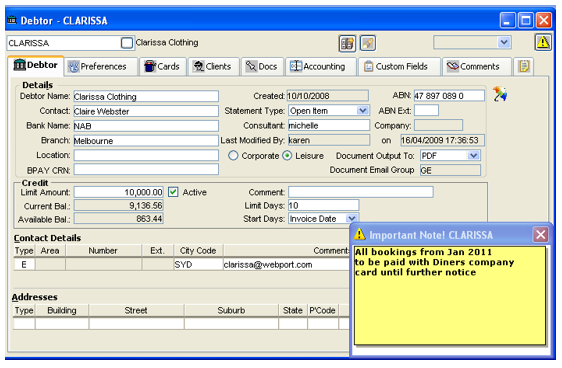Click the Last Modified By karen field
Screen dimensions: 562x368
point(329,140)
